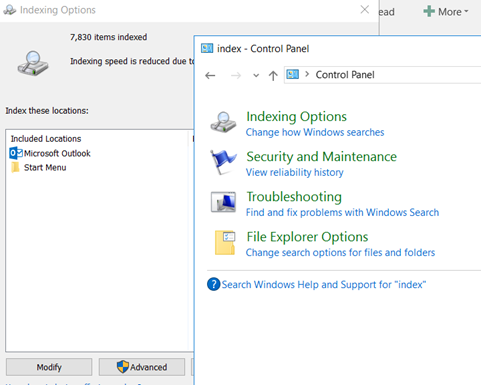481x385 pixels.
Task: Expand the address bar path chevron before Control Panel
Action: click(307, 74)
